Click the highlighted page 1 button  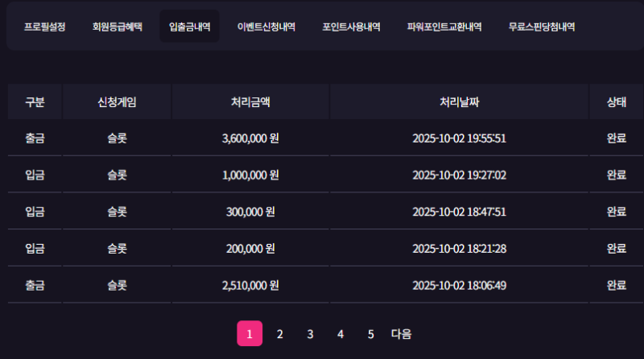click(x=250, y=334)
